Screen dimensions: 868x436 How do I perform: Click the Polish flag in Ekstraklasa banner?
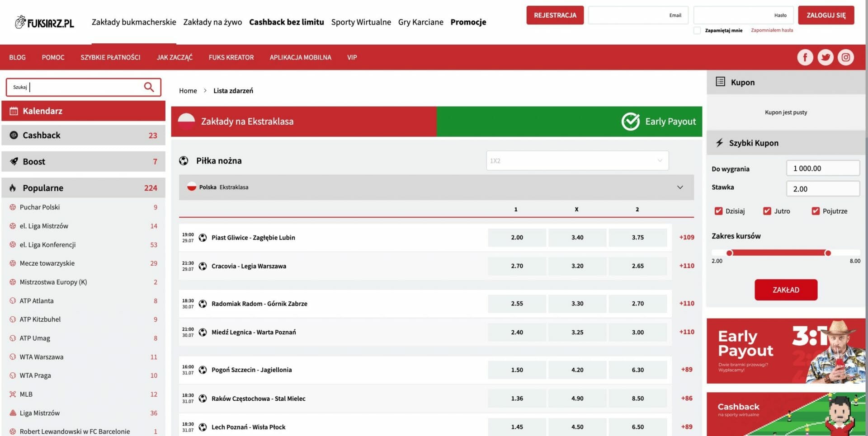[186, 122]
